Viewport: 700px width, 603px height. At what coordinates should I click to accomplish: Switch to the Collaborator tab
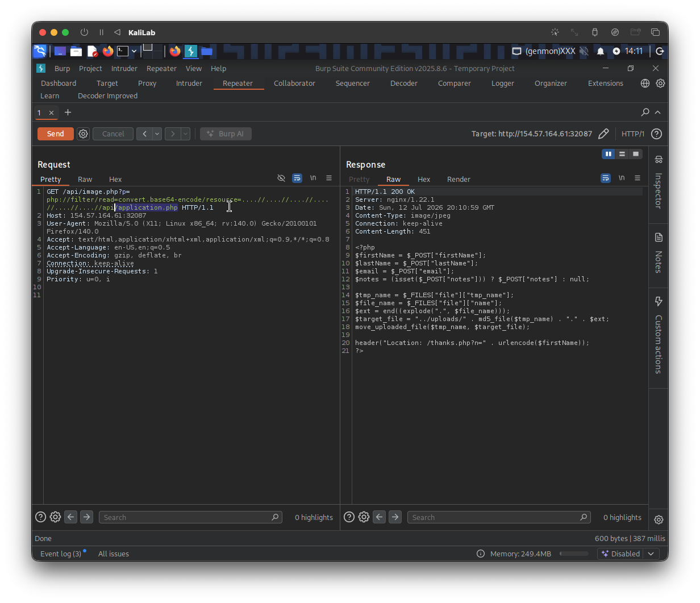(294, 83)
